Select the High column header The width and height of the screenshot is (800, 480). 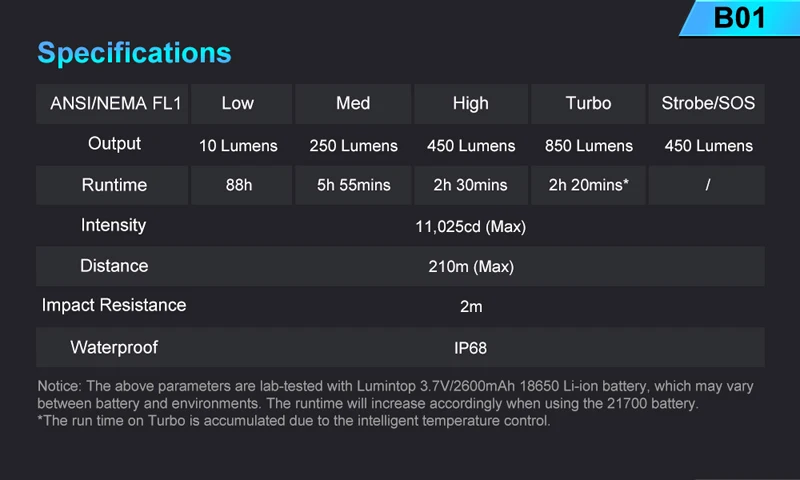(471, 104)
